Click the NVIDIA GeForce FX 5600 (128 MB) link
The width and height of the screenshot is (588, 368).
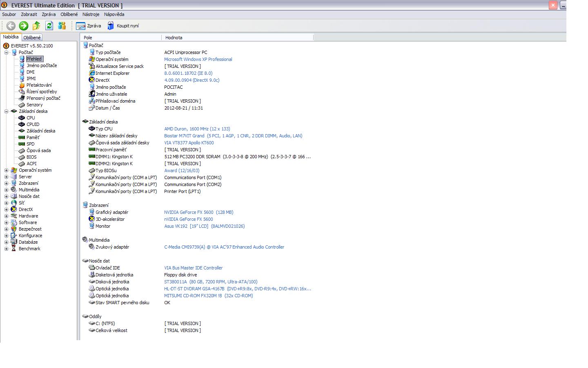coord(198,212)
